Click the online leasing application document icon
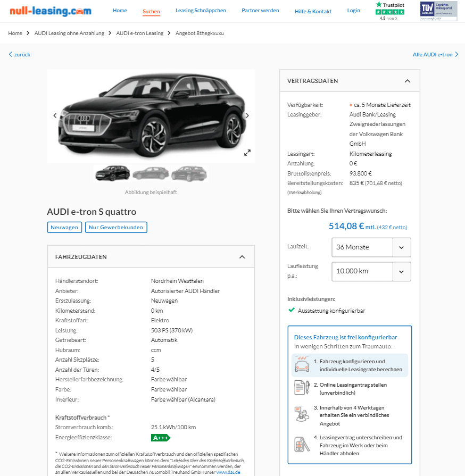Viewport: 465px width, 476px height. tap(302, 387)
